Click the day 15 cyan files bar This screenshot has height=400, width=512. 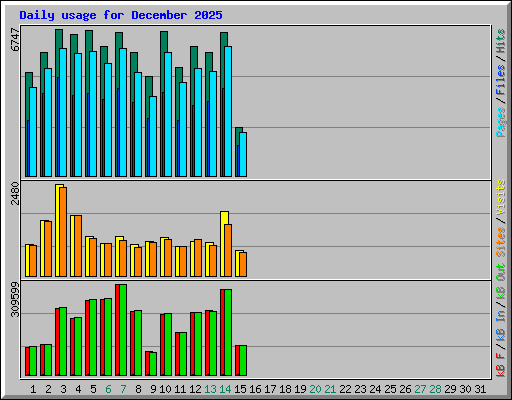[243, 154]
